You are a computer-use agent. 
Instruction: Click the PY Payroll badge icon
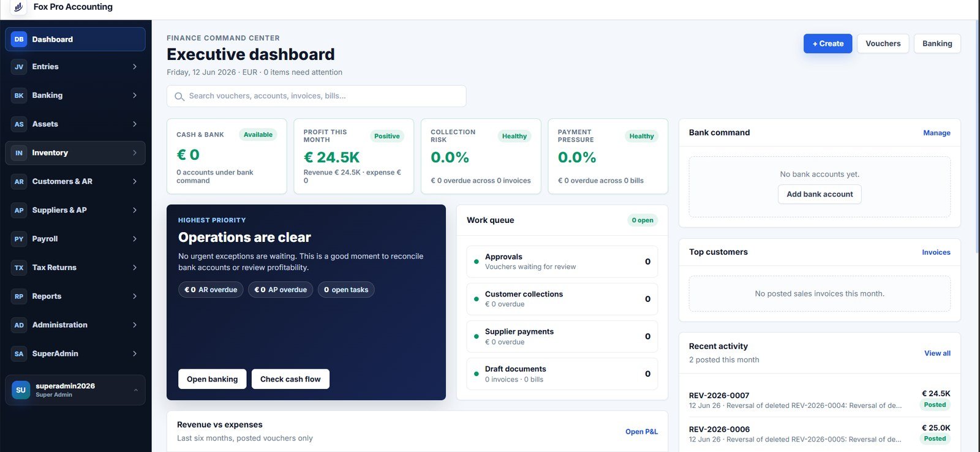pyautogui.click(x=19, y=239)
